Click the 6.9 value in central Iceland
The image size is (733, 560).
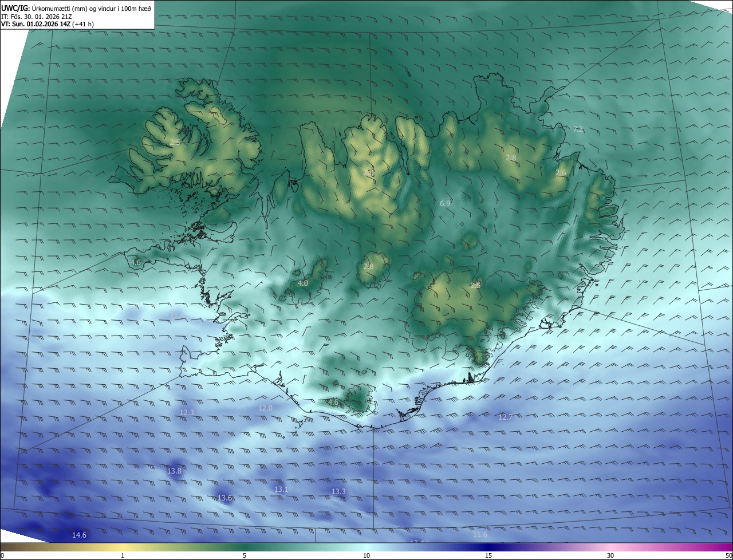coord(445,204)
